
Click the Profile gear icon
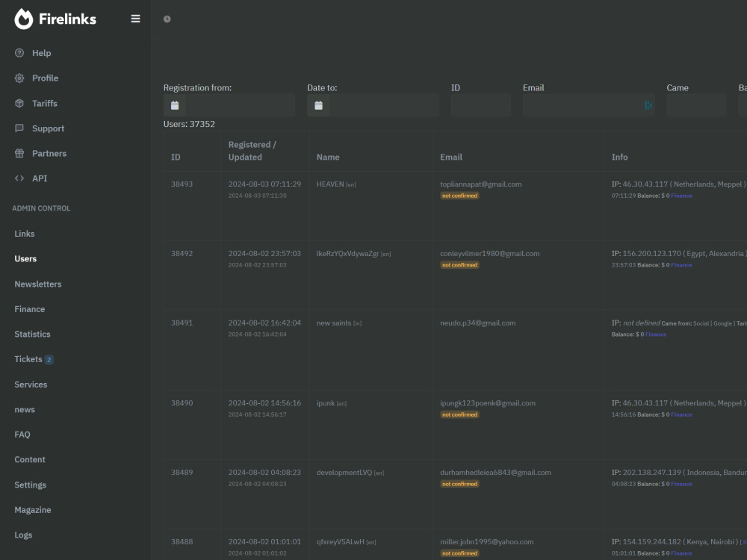(x=19, y=78)
